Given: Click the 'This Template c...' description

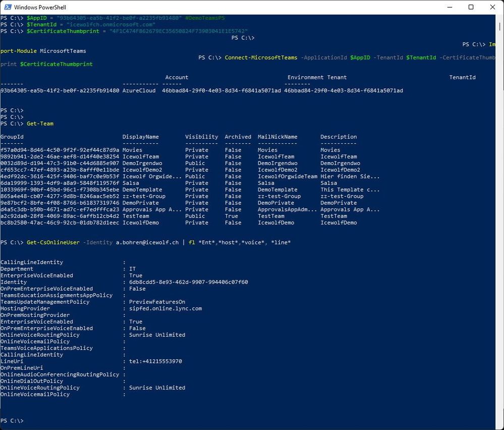Looking at the screenshot, I should pos(350,190).
